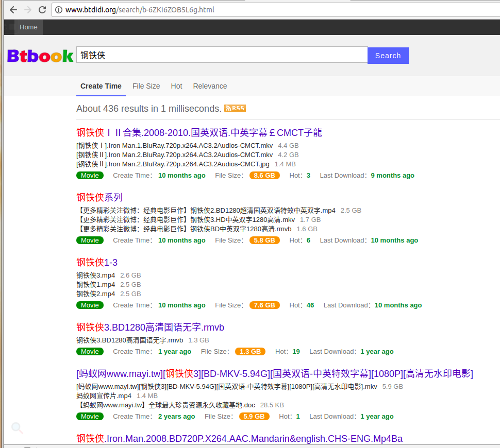
Task: Reload the page with refresh icon
Action: pos(42,10)
